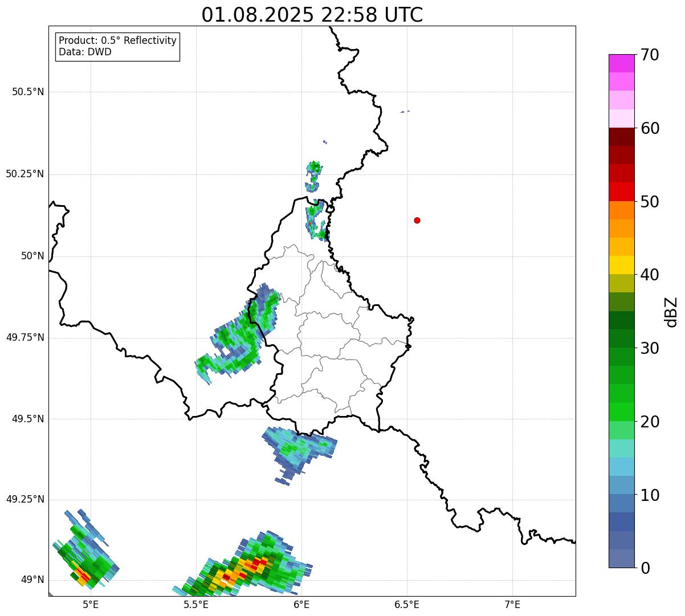Click the dBZ colorbar axis label
Viewport: 685px width, 616px height.
(x=671, y=312)
